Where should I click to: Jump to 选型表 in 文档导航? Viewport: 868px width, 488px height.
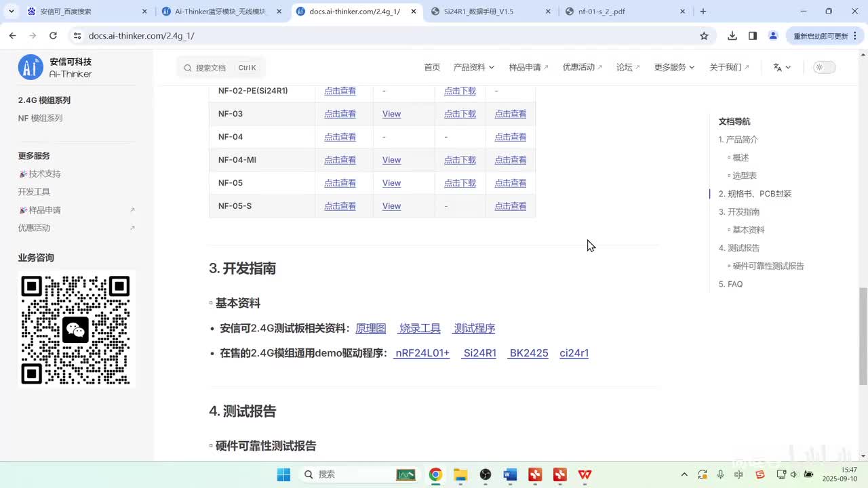[x=745, y=176]
